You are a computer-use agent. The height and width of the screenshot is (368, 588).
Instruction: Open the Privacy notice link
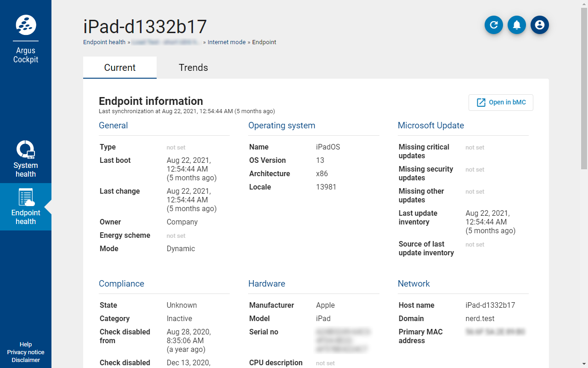pyautogui.click(x=26, y=352)
